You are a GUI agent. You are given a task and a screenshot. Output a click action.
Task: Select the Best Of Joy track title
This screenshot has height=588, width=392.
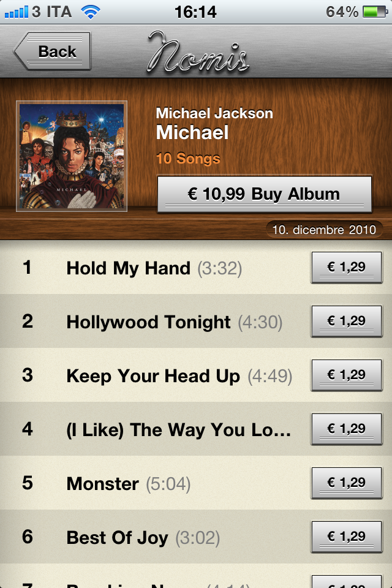pyautogui.click(x=118, y=538)
